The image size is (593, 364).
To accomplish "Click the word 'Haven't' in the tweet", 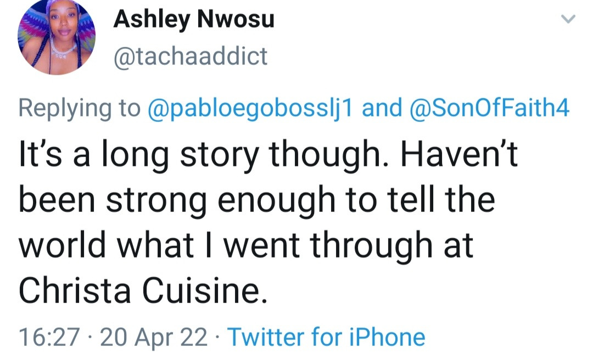I will 458,155.
